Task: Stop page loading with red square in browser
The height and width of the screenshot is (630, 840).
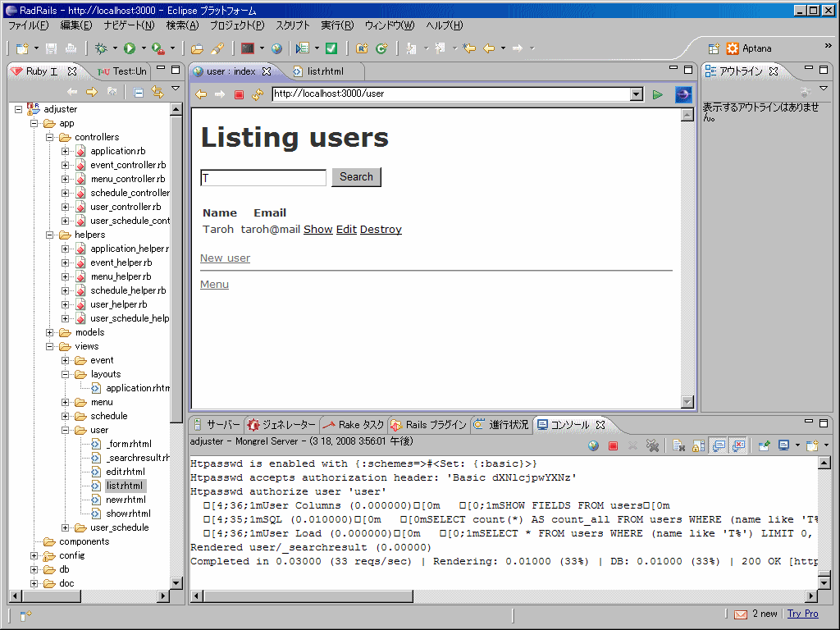Action: 239,95
